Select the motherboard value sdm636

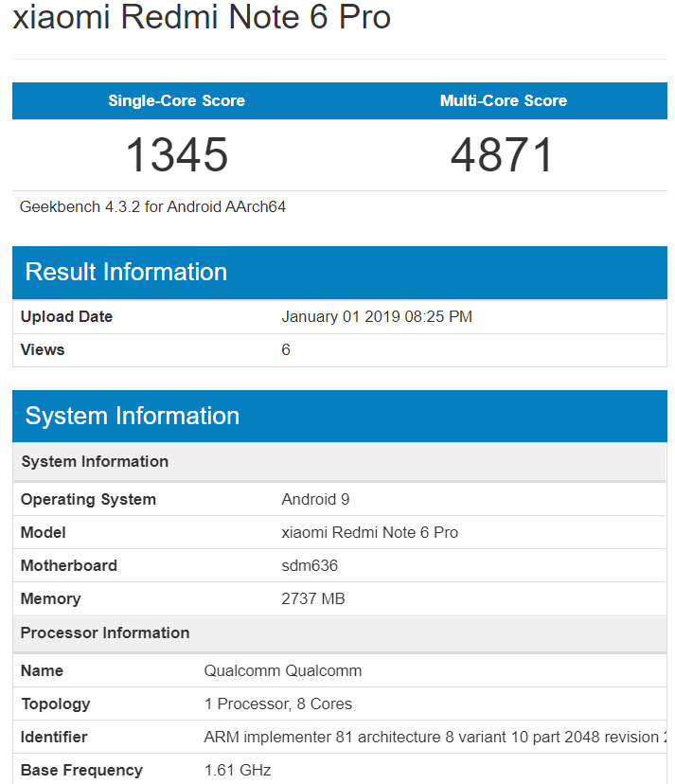pos(310,565)
